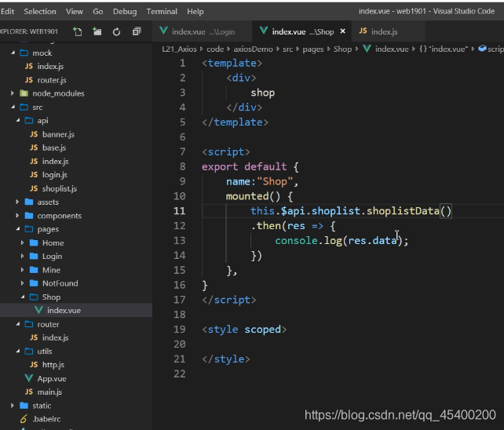The height and width of the screenshot is (430, 504).
Task: Expand the Mine folder arrow
Action: [22, 270]
